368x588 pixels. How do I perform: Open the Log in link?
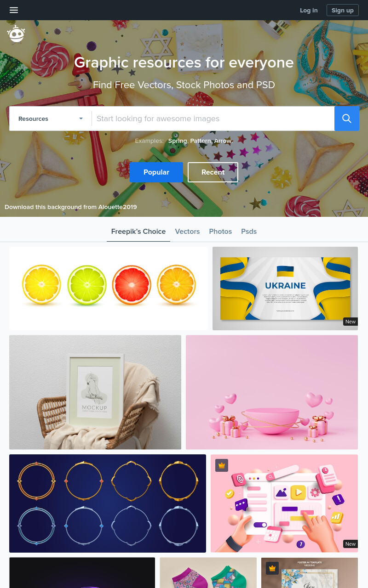309,10
